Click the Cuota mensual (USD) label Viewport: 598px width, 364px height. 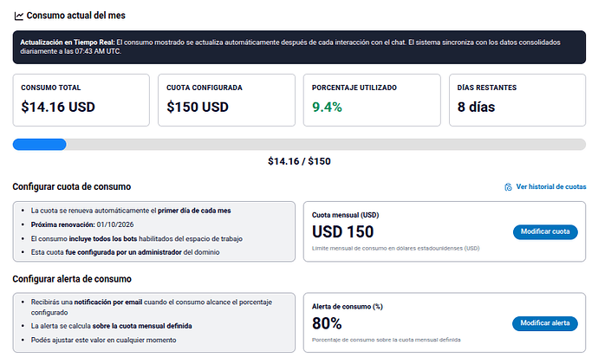pos(345,215)
